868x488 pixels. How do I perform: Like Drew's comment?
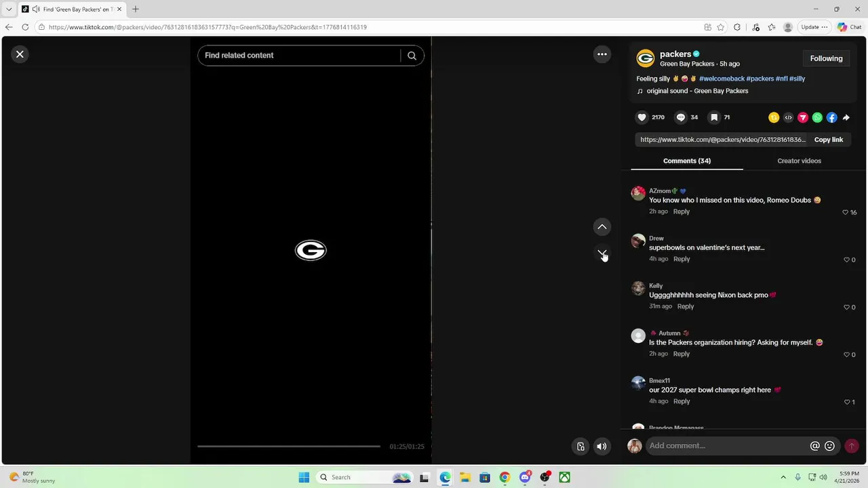846,260
